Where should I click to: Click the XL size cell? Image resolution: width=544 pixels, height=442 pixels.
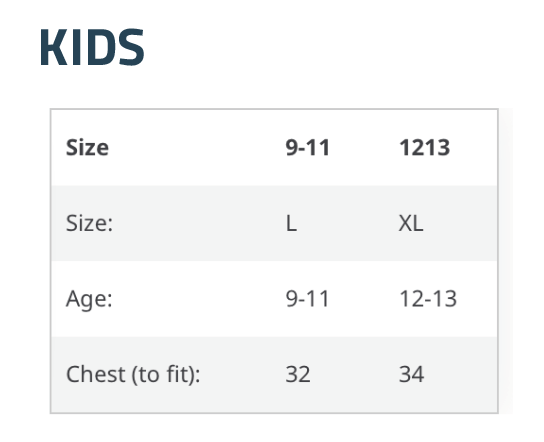tap(411, 223)
